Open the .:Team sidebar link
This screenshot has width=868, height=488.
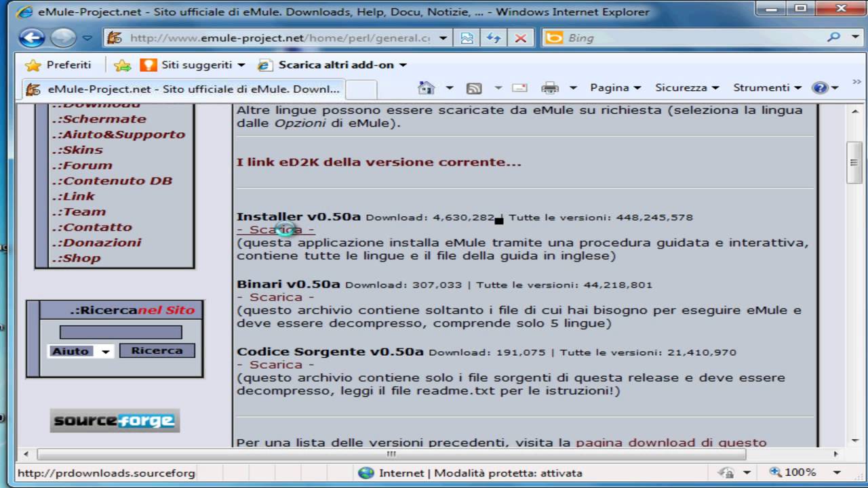[79, 212]
